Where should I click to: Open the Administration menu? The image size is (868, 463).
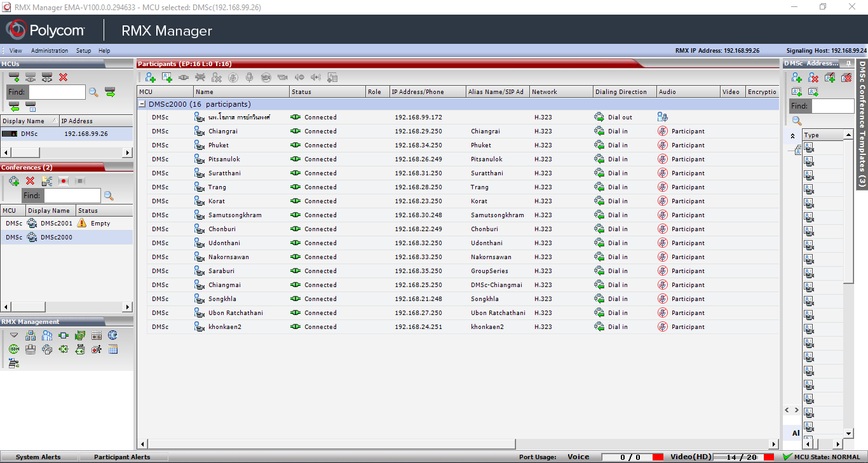pos(50,51)
